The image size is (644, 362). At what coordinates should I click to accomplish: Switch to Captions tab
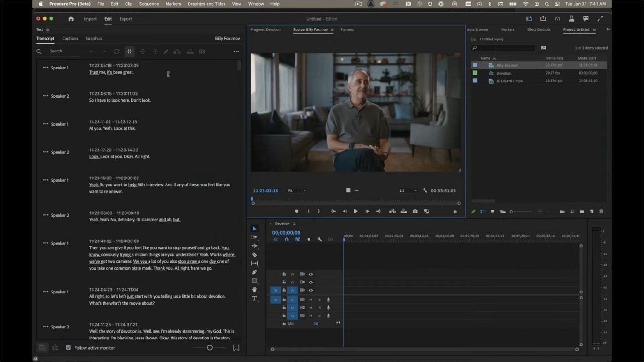click(x=70, y=39)
